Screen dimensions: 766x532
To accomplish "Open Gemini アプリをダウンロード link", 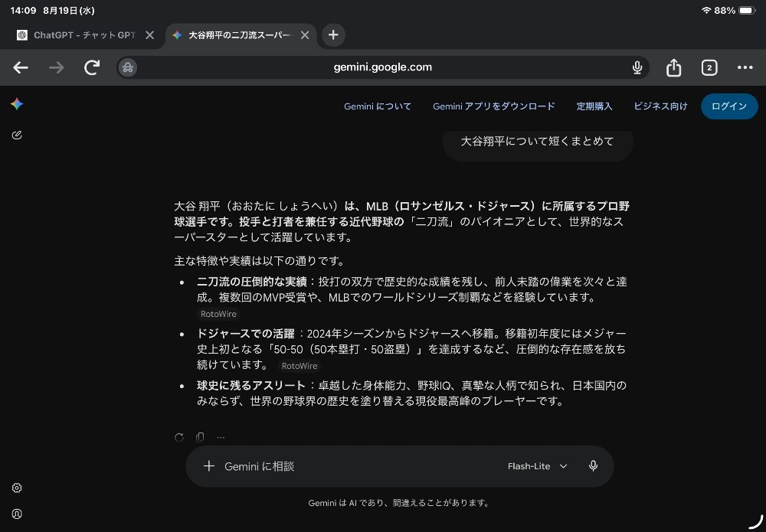I will click(x=494, y=106).
